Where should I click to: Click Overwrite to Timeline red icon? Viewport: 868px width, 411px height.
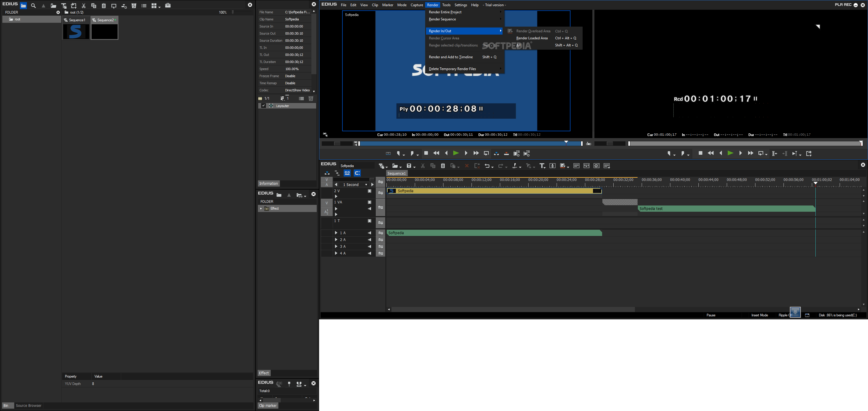(x=506, y=153)
